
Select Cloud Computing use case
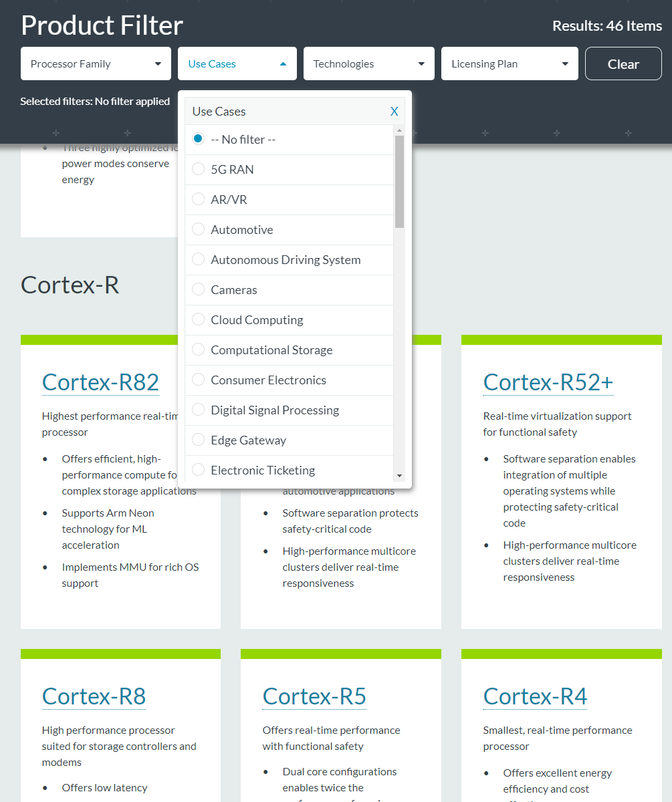[x=198, y=319]
